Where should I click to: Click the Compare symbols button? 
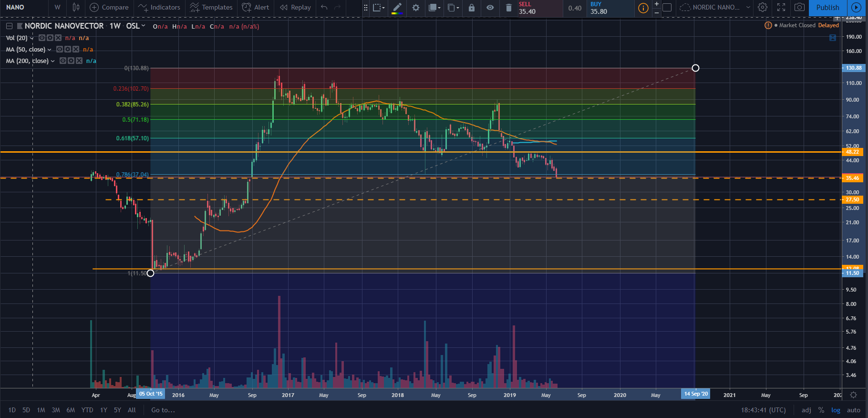pyautogui.click(x=109, y=7)
